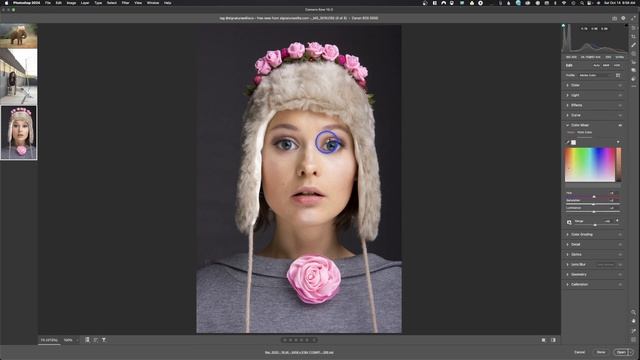
Task: Toggle Effects panel visibility eye
Action: [620, 105]
